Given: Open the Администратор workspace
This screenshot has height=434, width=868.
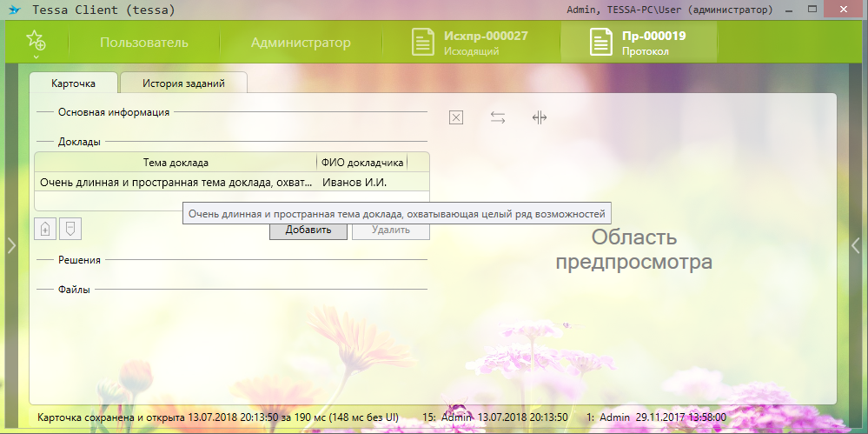Looking at the screenshot, I should [301, 43].
